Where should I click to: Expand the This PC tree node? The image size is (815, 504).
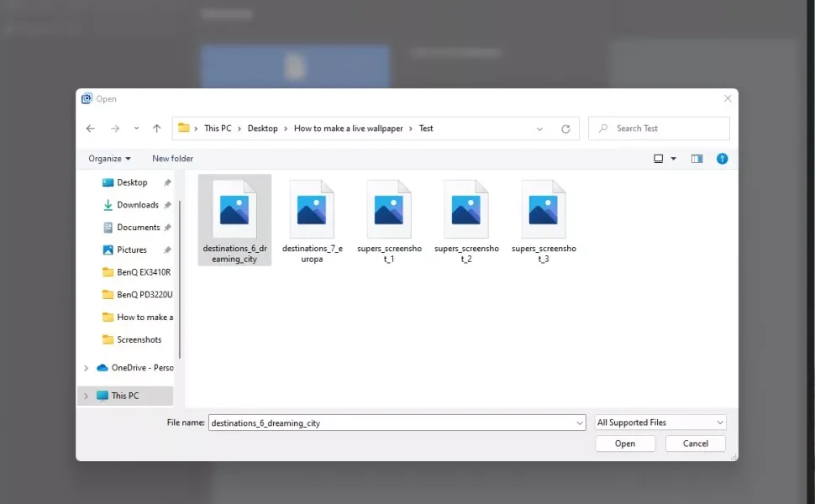coord(86,396)
